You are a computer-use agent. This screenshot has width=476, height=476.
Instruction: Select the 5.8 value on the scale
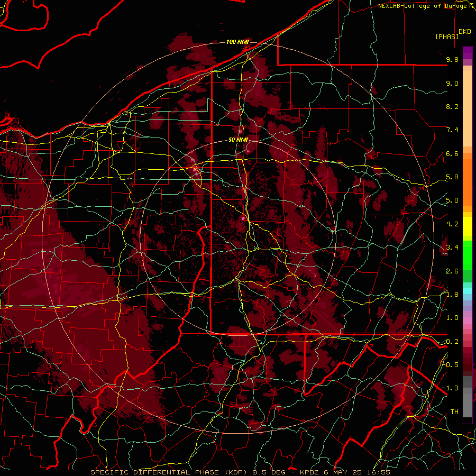(452, 177)
